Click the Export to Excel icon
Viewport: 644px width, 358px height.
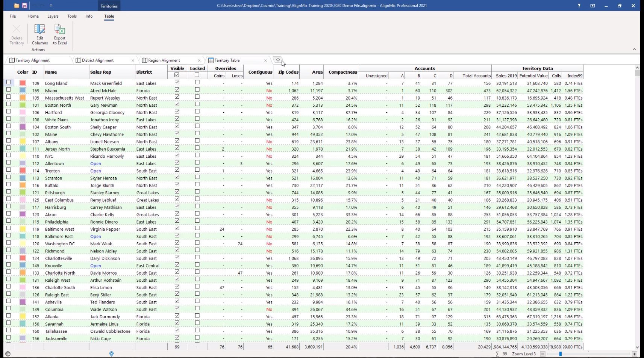tap(59, 29)
